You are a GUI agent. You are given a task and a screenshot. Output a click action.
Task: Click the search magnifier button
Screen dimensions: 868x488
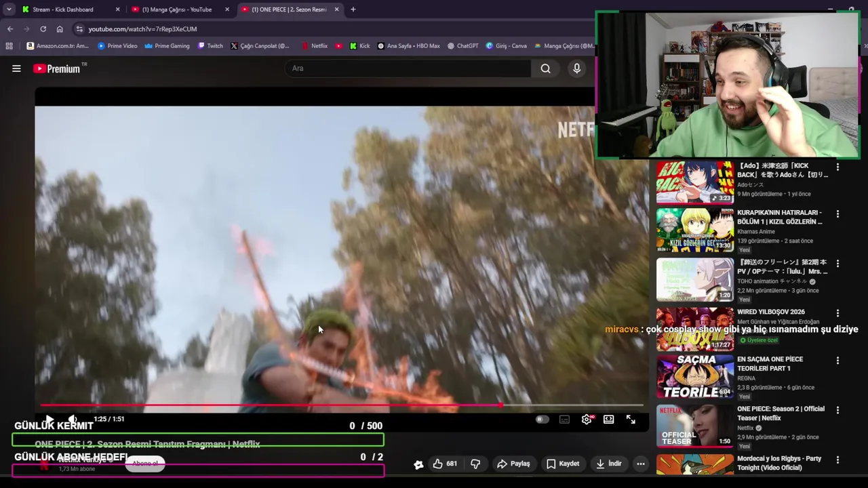(x=545, y=68)
